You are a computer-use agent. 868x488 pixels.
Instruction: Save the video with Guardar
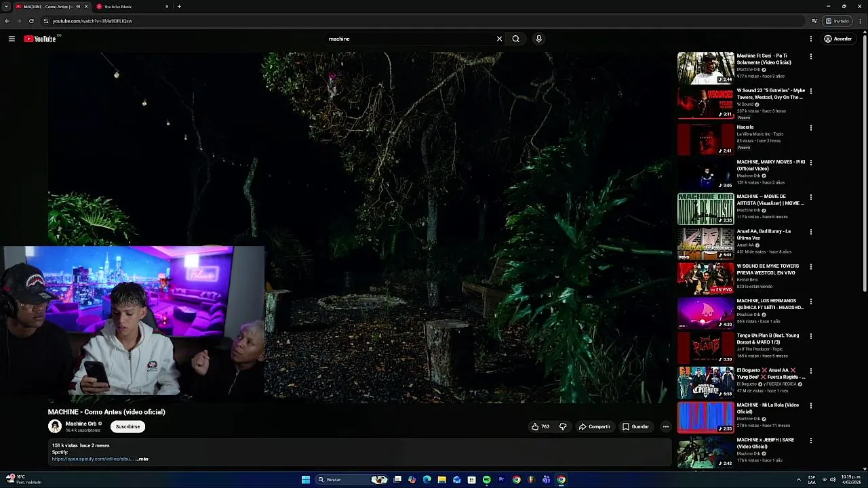tap(635, 426)
